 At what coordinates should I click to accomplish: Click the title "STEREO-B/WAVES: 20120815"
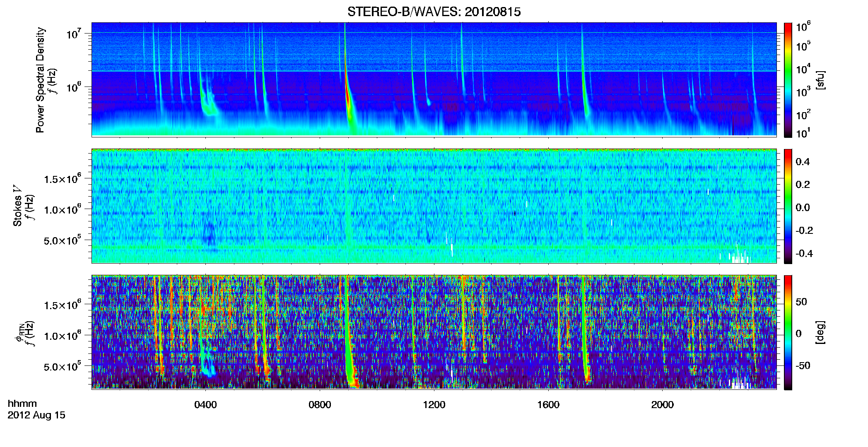tap(434, 12)
